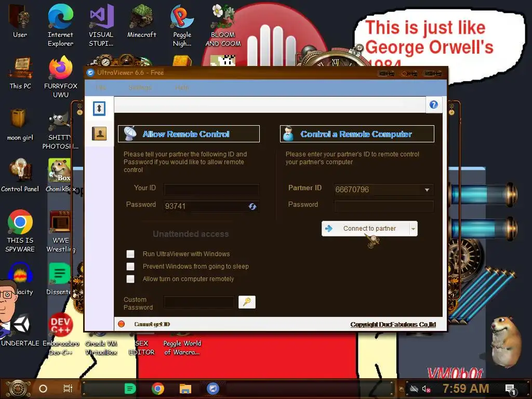Open the Internet Explorer Edge desktop icon
The height and width of the screenshot is (399, 532).
click(x=60, y=25)
